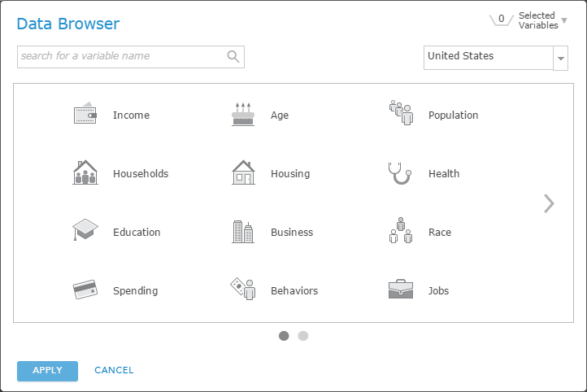Click the Cancel link
Image resolution: width=587 pixels, height=392 pixels.
pyautogui.click(x=114, y=371)
